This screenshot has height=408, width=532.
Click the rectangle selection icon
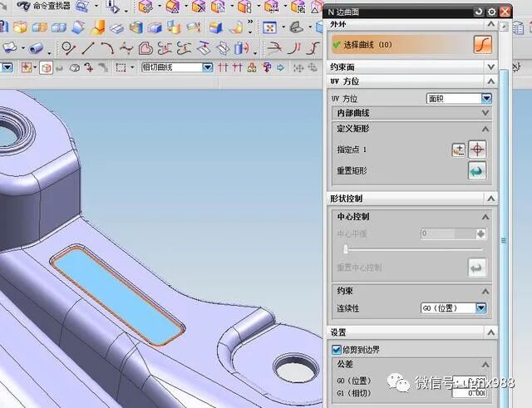(121, 67)
